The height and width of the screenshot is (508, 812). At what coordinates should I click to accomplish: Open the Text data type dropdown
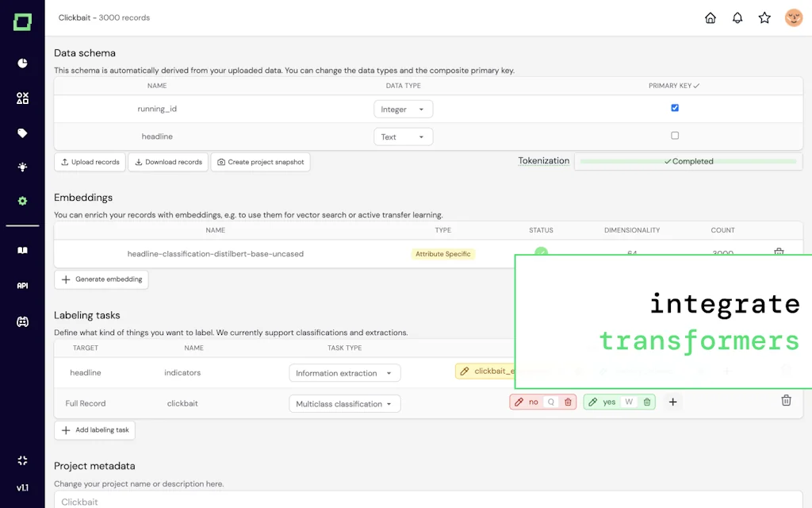click(x=403, y=137)
